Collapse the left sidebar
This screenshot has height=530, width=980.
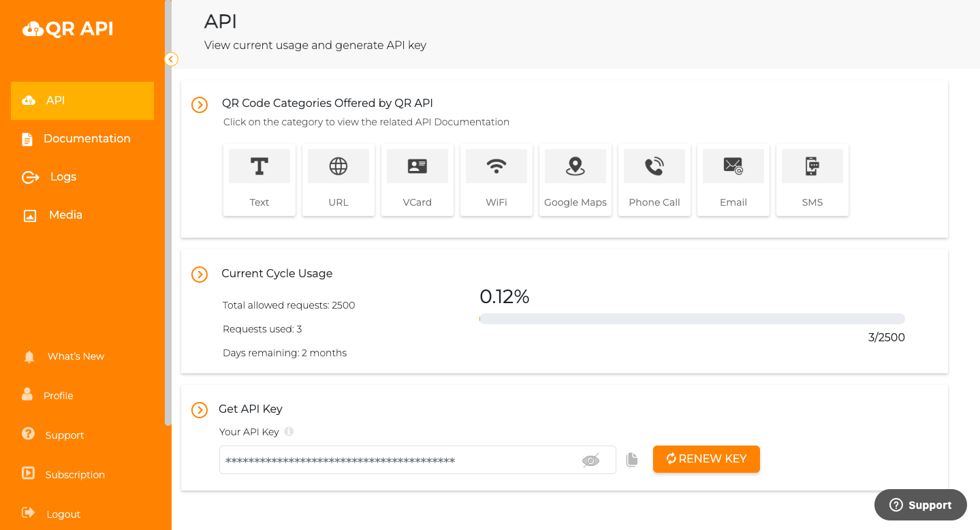[171, 59]
